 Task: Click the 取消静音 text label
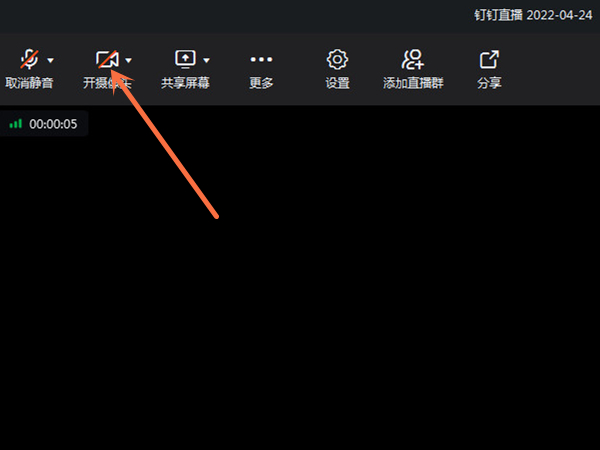point(29,83)
